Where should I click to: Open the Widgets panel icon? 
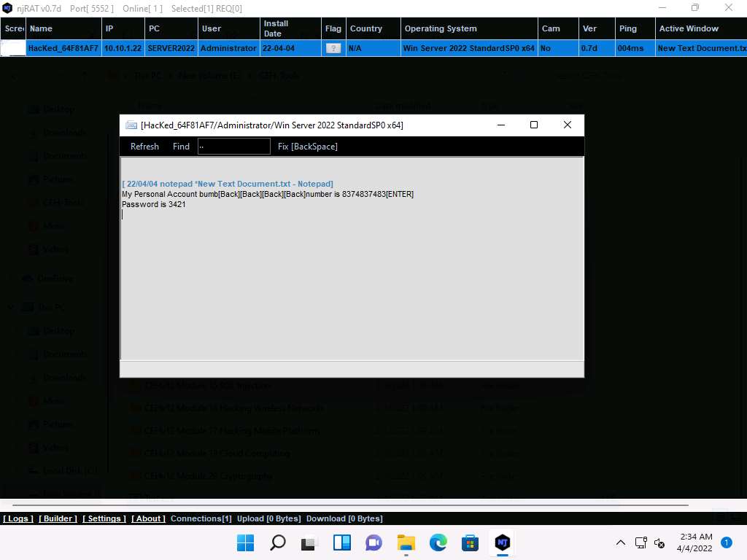tap(341, 542)
